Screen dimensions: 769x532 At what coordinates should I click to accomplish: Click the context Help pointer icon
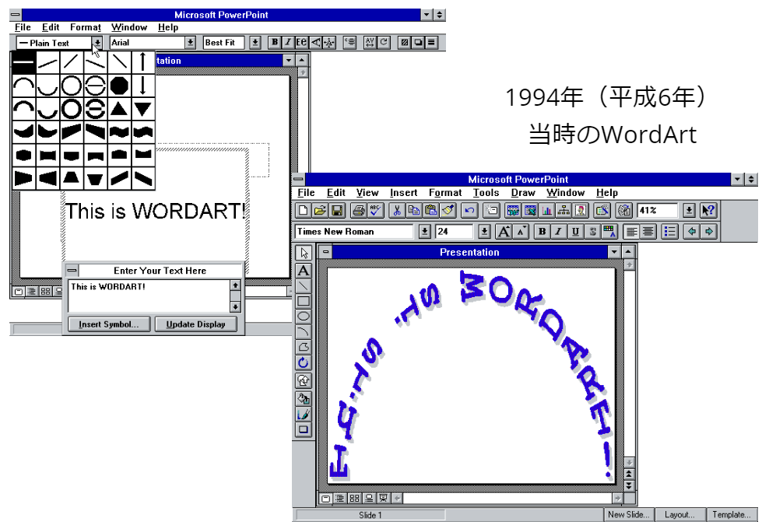[x=708, y=211]
